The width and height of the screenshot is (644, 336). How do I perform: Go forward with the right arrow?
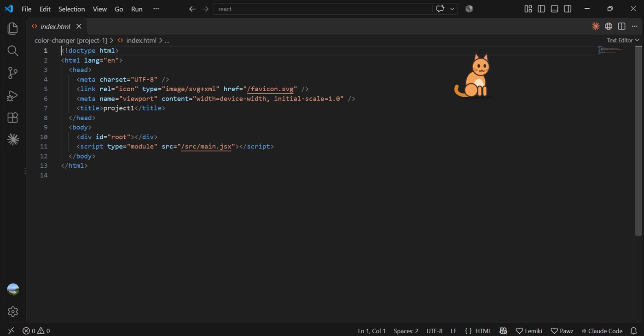pos(206,9)
